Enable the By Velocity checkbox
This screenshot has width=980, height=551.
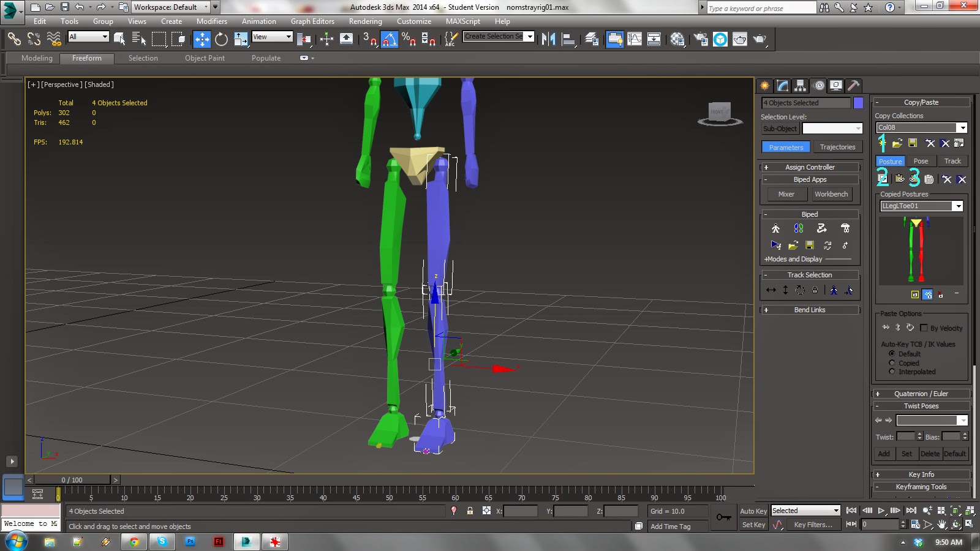pos(924,328)
